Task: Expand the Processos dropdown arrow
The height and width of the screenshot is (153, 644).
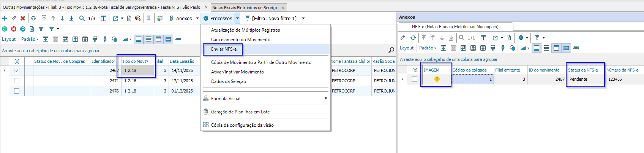Action: (x=237, y=18)
